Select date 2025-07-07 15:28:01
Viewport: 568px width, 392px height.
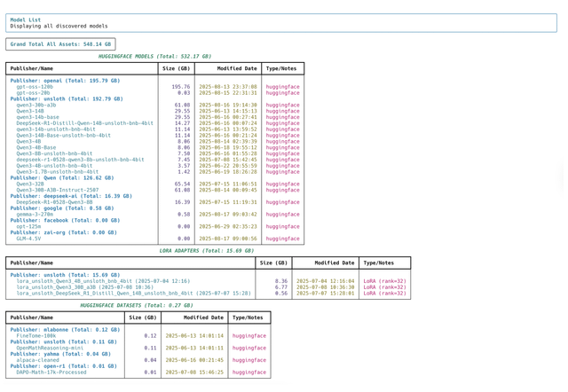326,294
